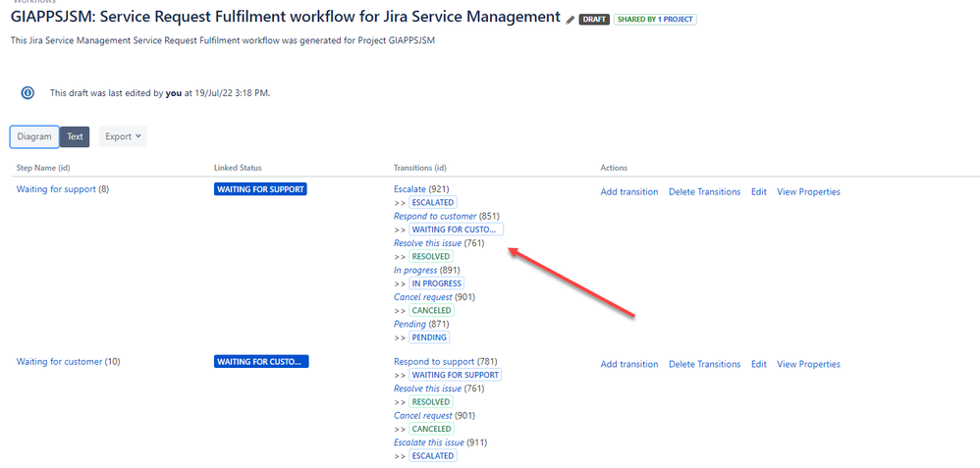Open the Waiting for support step
Image resolution: width=980 pixels, height=468 pixels.
56,189
